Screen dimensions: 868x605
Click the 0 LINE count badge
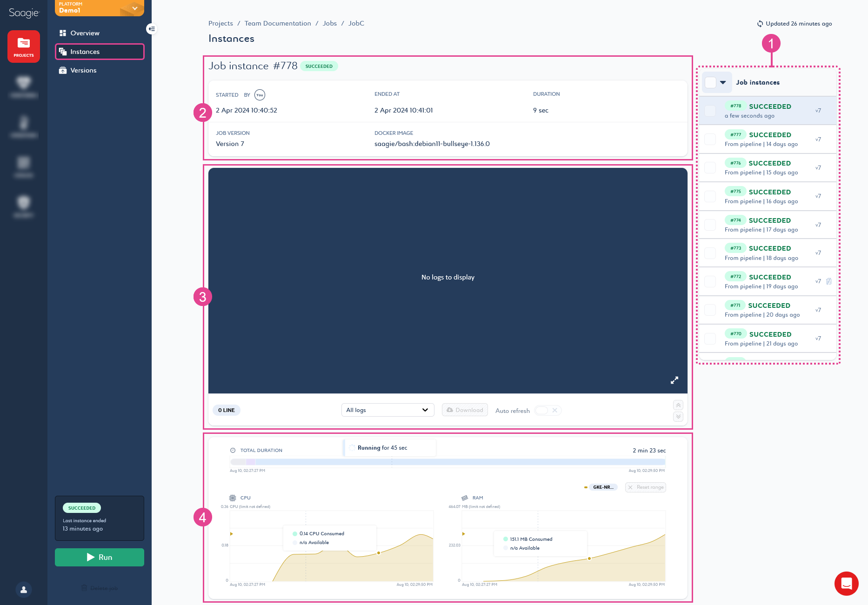coord(227,410)
